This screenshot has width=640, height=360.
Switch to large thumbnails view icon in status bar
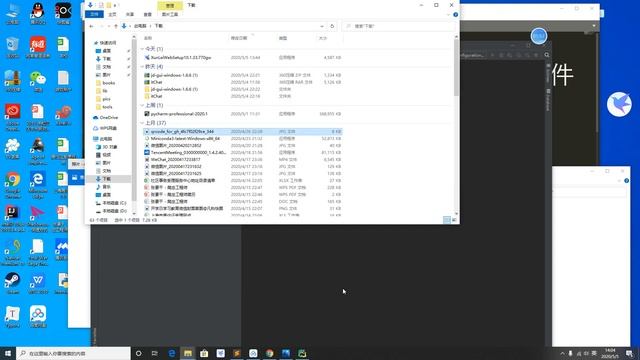tap(454, 220)
